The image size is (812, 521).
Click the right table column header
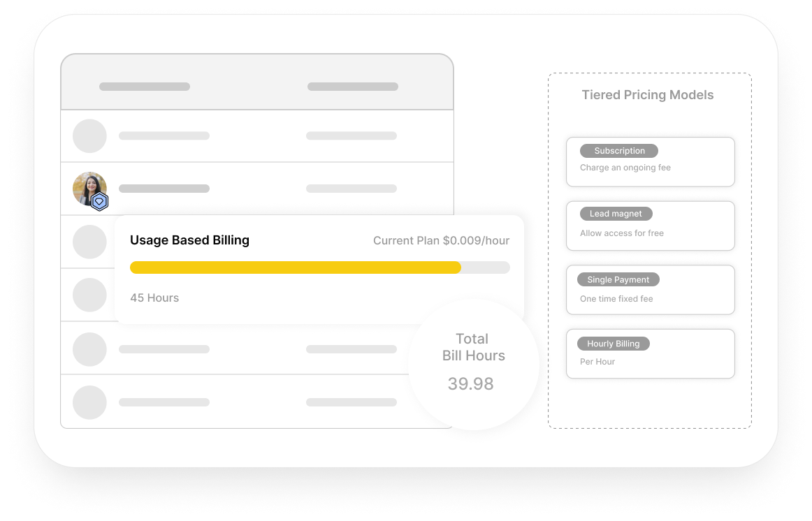[353, 87]
